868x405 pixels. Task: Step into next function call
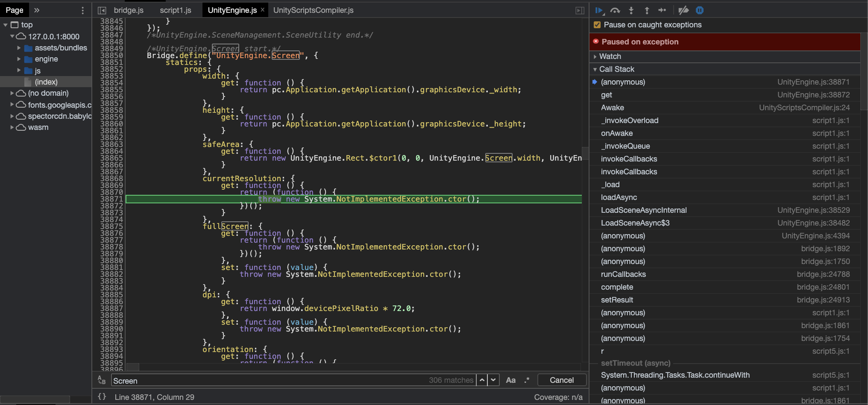point(631,10)
